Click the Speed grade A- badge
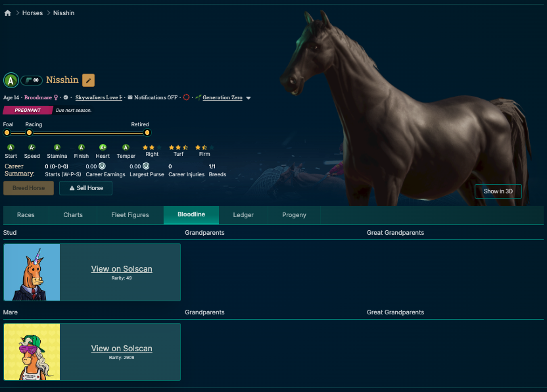Image resolution: width=547 pixels, height=392 pixels. 32,147
